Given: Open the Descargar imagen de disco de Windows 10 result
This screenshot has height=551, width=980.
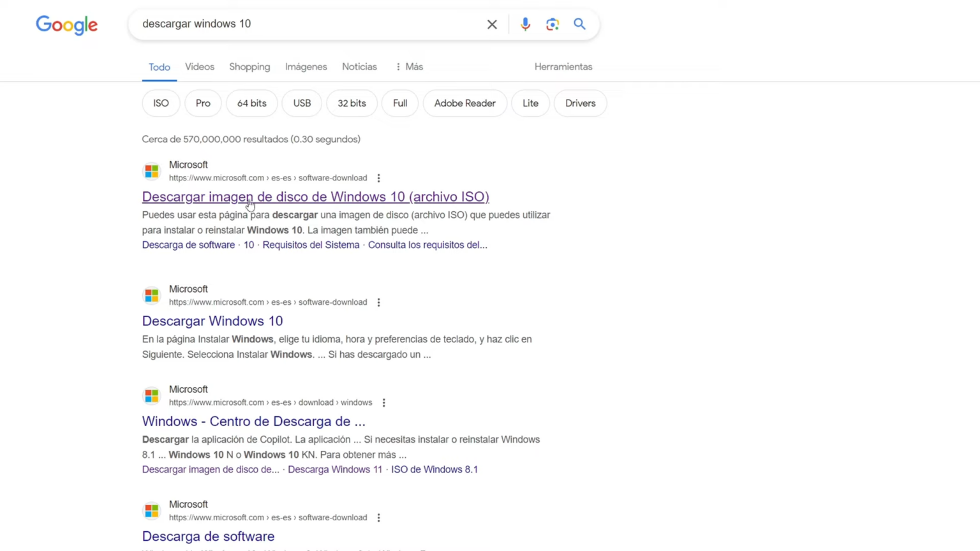Looking at the screenshot, I should pyautogui.click(x=315, y=196).
